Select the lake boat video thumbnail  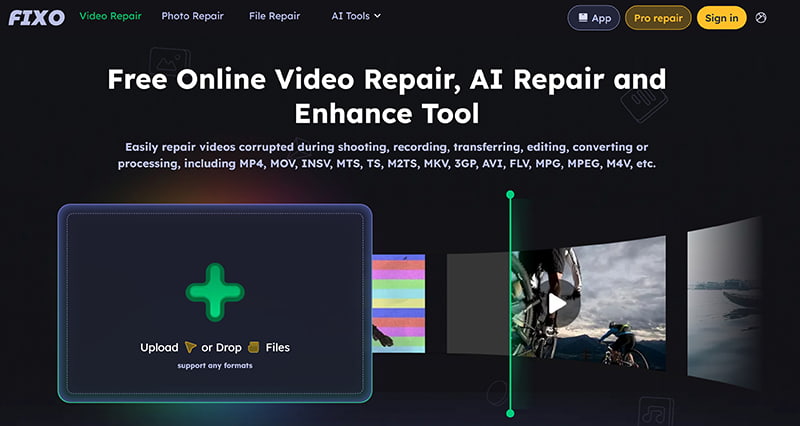(x=724, y=302)
